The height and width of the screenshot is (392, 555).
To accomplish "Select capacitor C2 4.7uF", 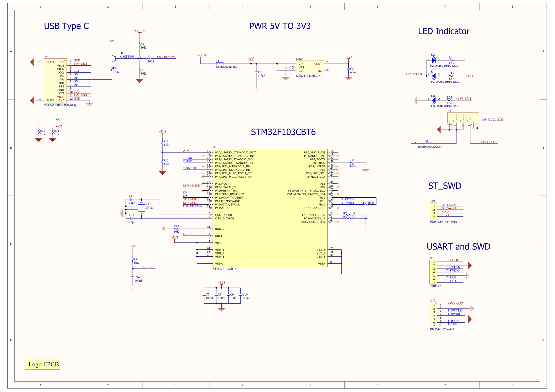I will click(256, 73).
